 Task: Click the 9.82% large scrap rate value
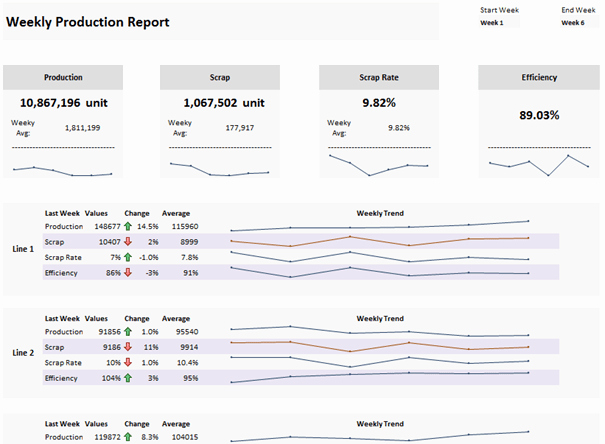[379, 103]
